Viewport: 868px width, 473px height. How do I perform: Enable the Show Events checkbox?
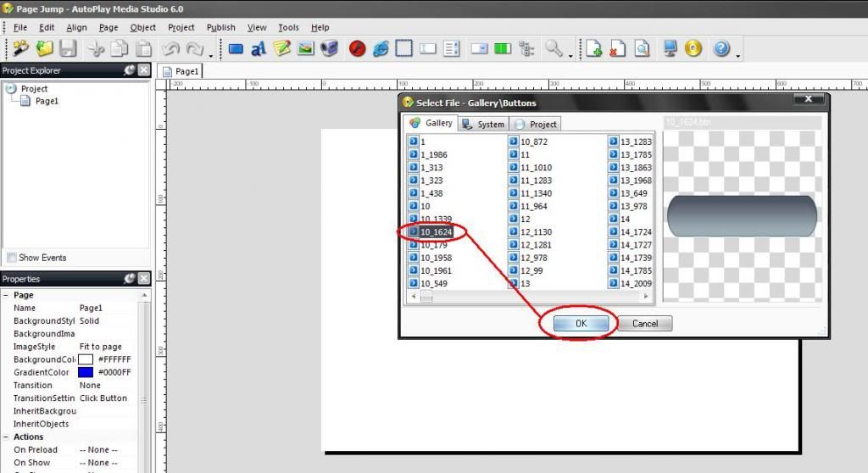pos(12,258)
